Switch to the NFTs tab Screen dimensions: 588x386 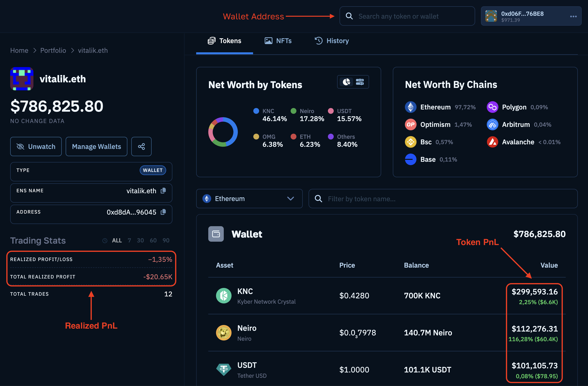pyautogui.click(x=278, y=40)
